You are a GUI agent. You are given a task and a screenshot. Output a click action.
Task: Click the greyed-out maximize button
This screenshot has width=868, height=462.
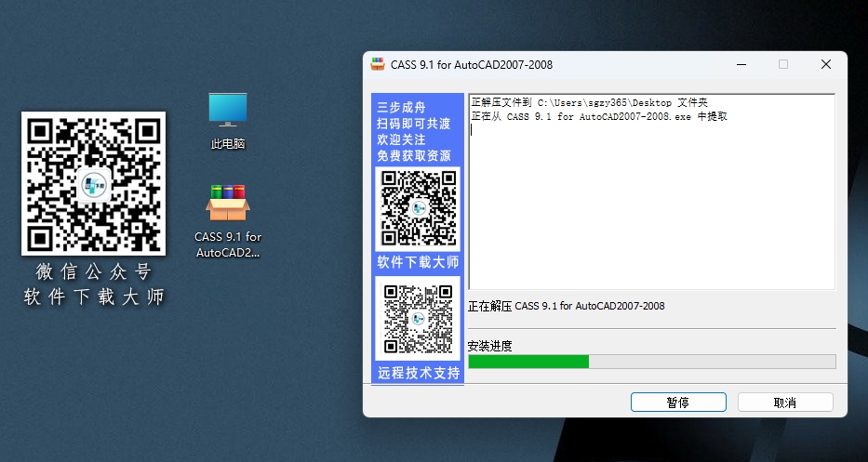tap(782, 64)
